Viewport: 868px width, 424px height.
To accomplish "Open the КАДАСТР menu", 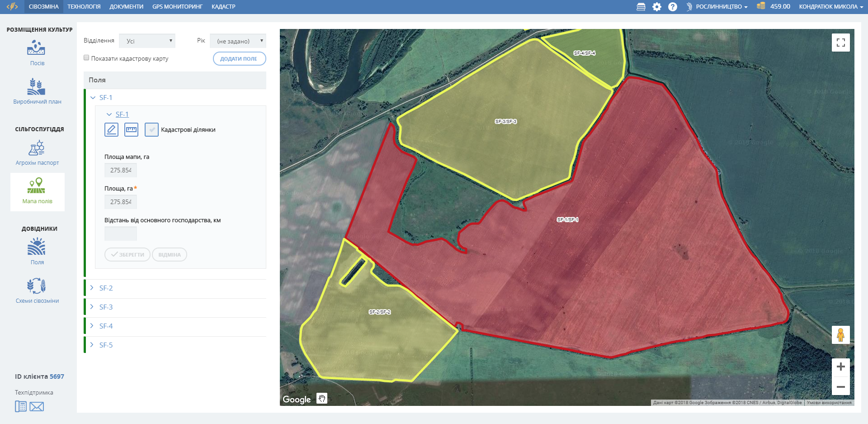I will pos(223,7).
